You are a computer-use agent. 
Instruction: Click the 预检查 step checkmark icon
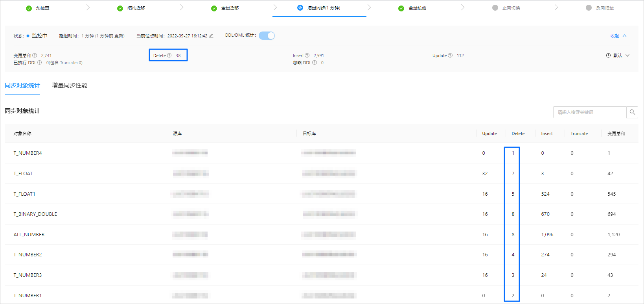pyautogui.click(x=29, y=8)
